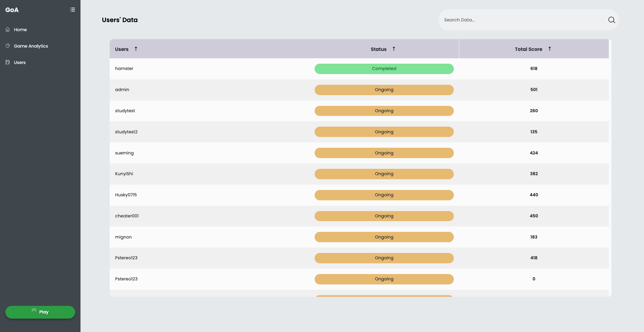Click the green Play button
This screenshot has height=332, width=644.
[40, 312]
